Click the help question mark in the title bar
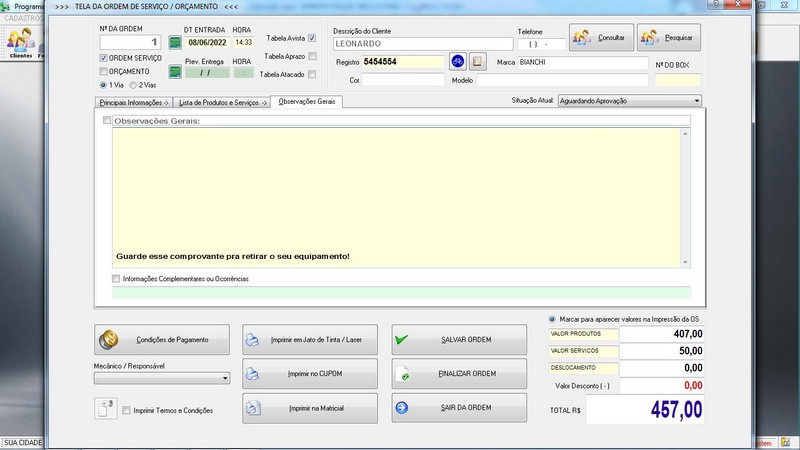The height and width of the screenshot is (450, 800). tap(716, 4)
